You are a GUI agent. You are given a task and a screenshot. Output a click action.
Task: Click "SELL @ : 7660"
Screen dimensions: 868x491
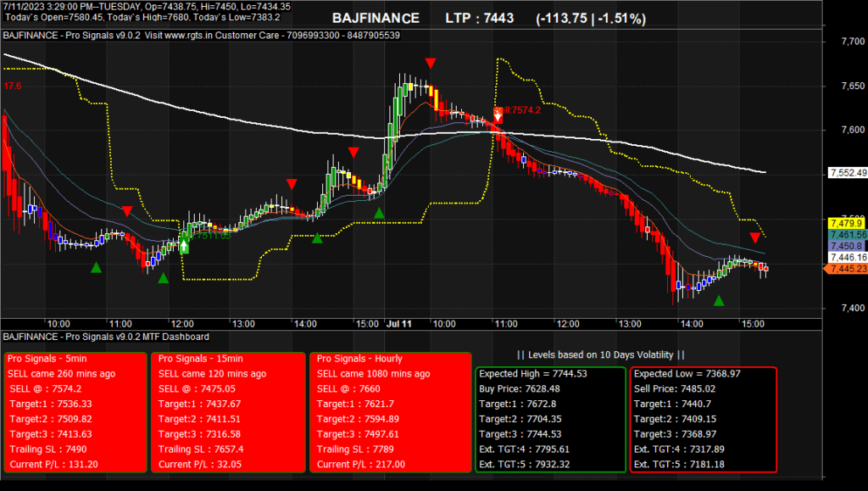348,388
